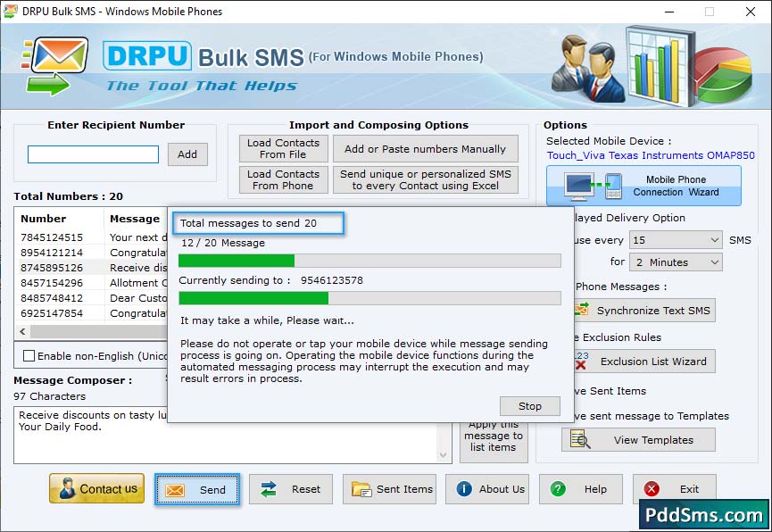The image size is (772, 532).
Task: Click the Message column header
Action: pos(135,219)
